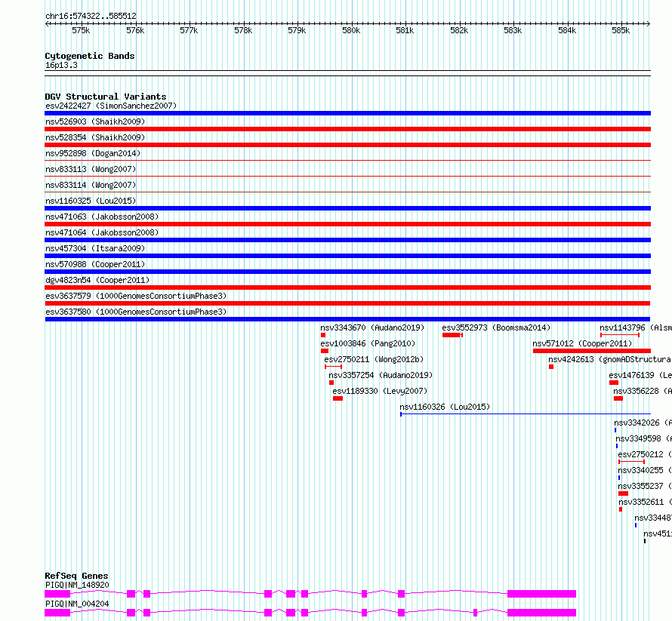
Task: Click the 585k ruler tick label
Action: pos(621,30)
